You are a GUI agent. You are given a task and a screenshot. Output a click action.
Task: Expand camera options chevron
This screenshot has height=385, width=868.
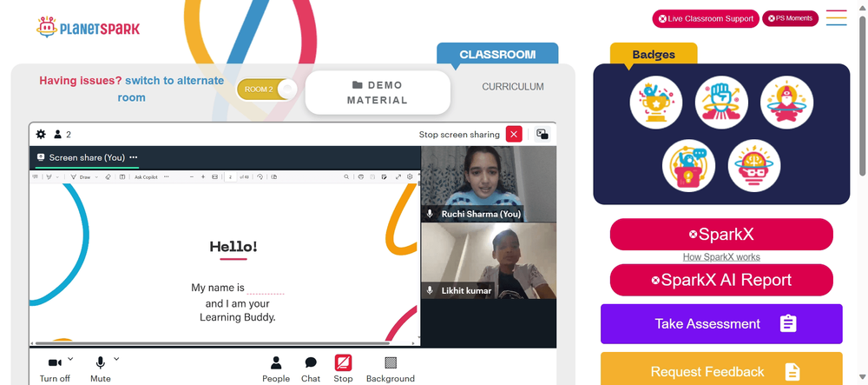coord(70,359)
